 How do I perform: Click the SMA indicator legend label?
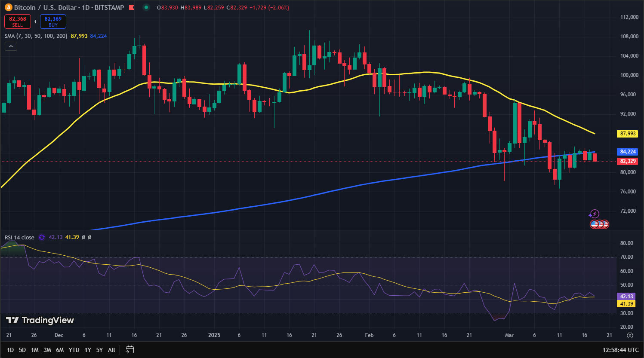pyautogui.click(x=36, y=36)
